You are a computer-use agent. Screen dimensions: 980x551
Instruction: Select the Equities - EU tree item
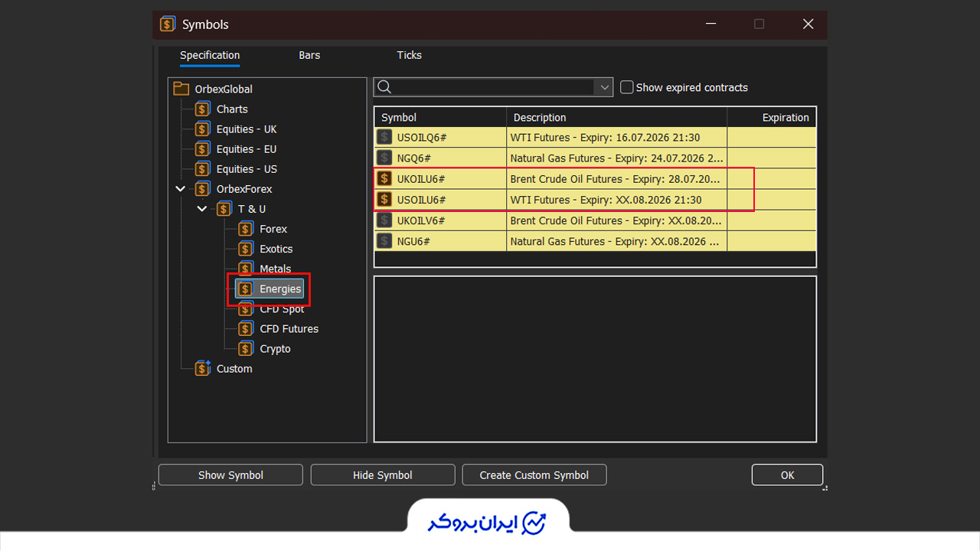coord(247,149)
